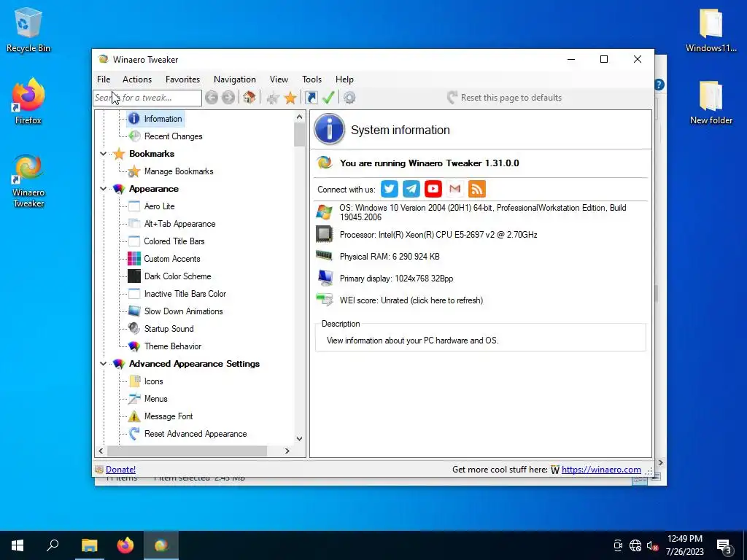Select Menus tweak item
The width and height of the screenshot is (747, 560).
(x=156, y=399)
